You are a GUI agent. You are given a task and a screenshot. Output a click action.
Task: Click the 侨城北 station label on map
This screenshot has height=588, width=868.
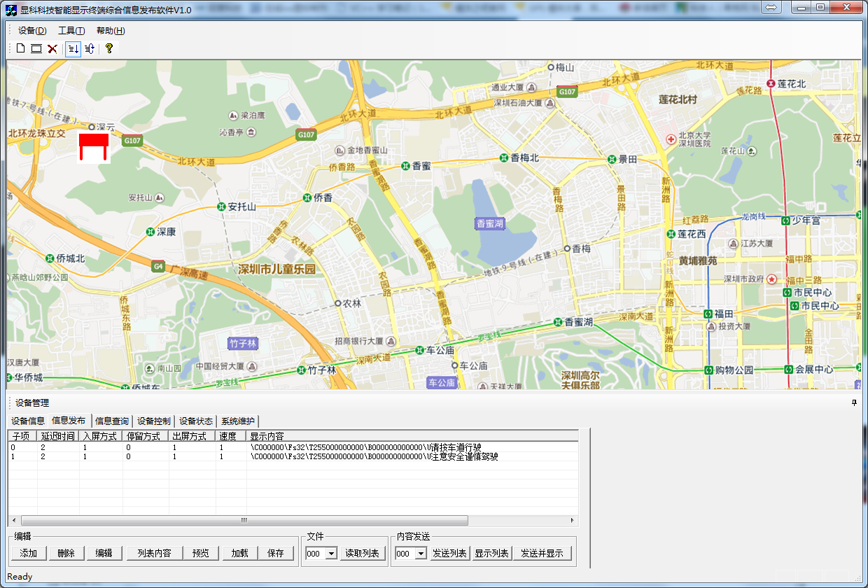point(70,258)
